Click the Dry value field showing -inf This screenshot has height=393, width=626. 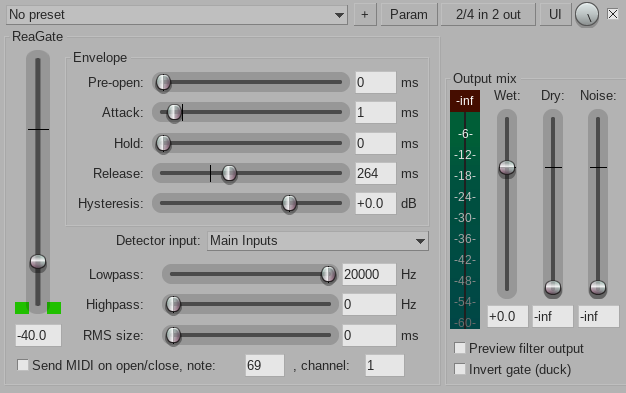(x=553, y=317)
